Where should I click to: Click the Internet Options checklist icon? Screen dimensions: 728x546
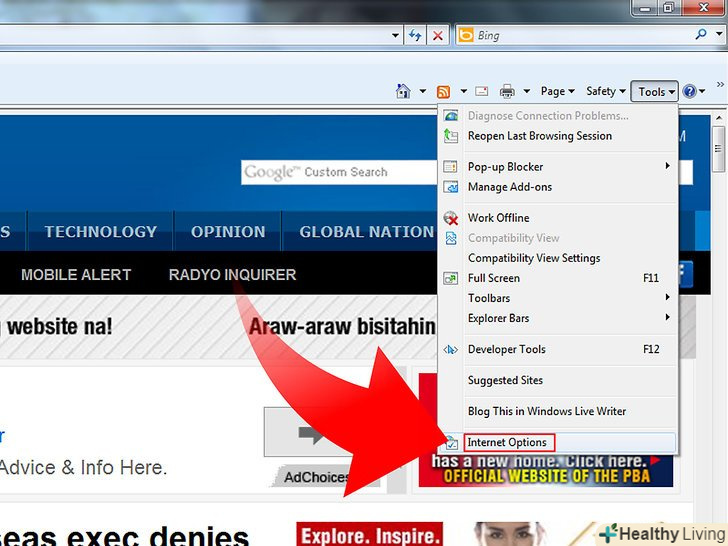pos(451,443)
